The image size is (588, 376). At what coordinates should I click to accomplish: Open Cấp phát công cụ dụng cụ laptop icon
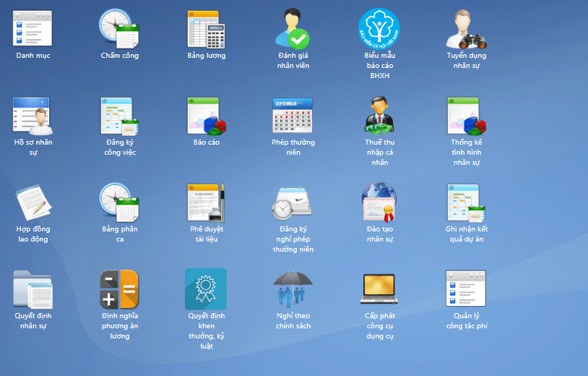pyautogui.click(x=379, y=289)
